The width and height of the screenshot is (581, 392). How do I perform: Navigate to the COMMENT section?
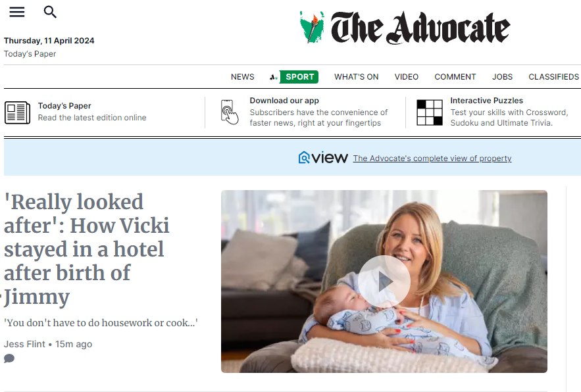pos(455,77)
